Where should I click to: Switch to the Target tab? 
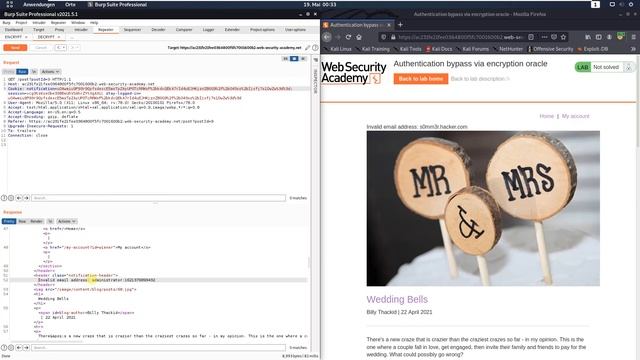pos(39,30)
